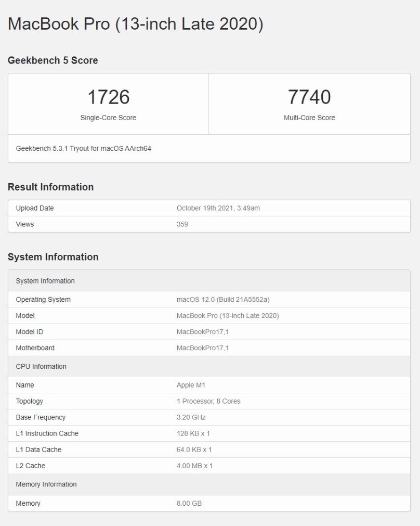Click the Model row label
Image resolution: width=420 pixels, height=526 pixels.
25,316
